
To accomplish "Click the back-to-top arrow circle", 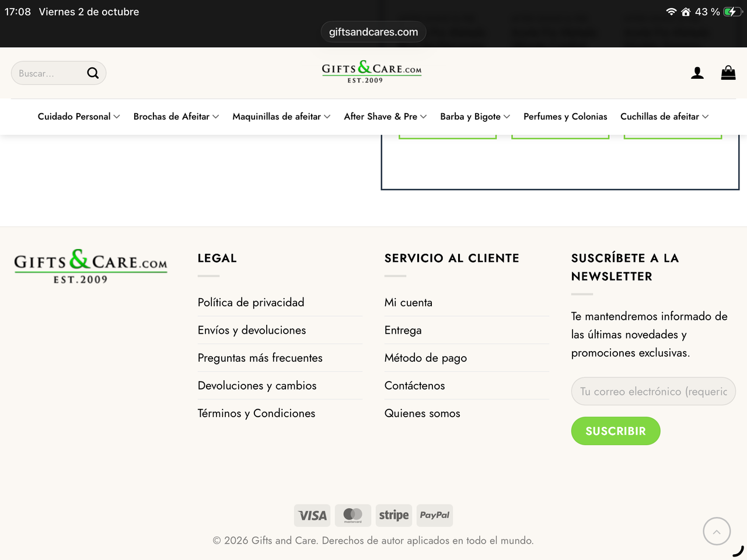I will (x=717, y=531).
